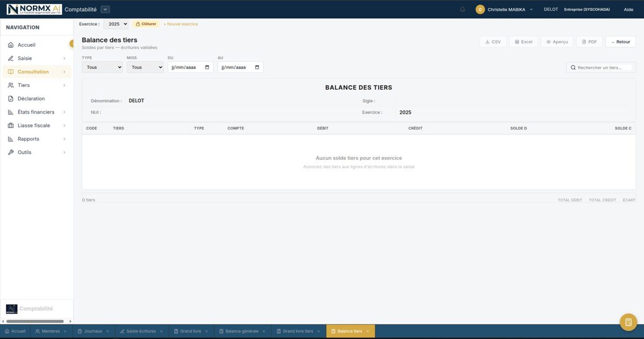Screen dimensions: 644x339
Task: Click the Rechercher un tiers search field
Action: pos(601,68)
